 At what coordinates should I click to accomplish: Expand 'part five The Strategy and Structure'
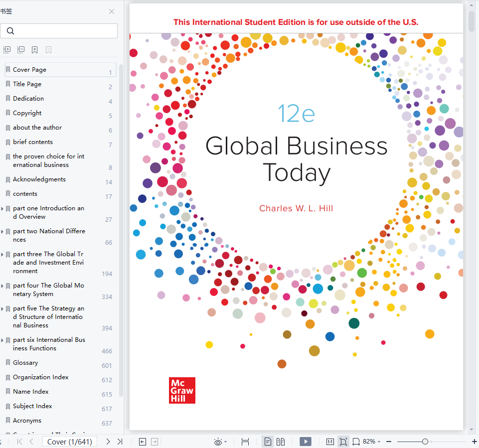(2, 309)
